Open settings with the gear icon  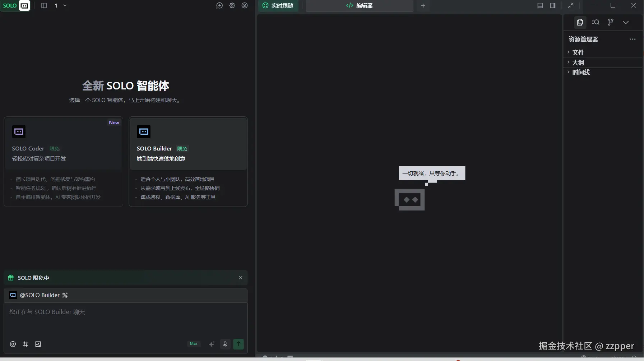[x=232, y=5]
